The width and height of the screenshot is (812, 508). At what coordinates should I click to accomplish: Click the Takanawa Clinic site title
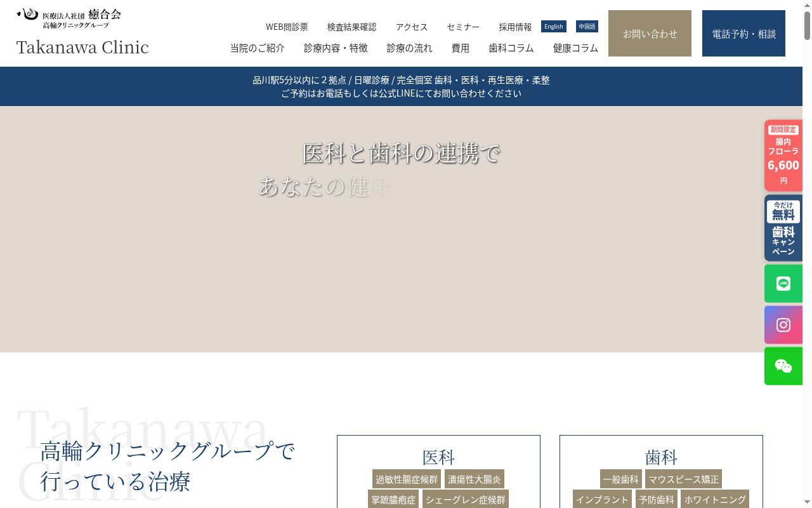(82, 48)
